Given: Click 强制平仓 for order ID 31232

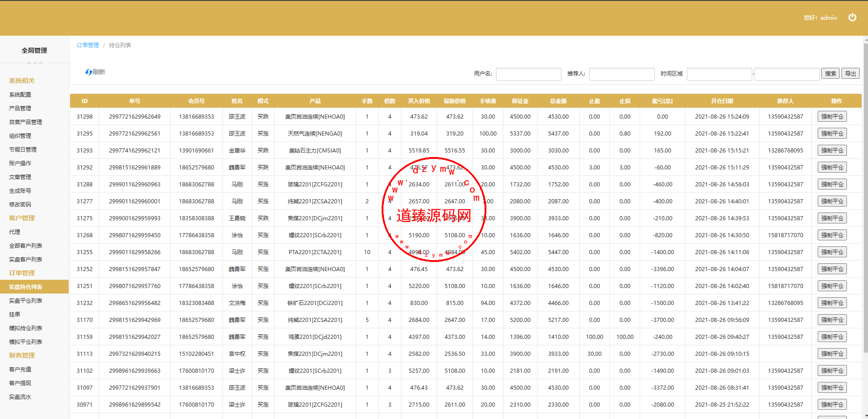Looking at the screenshot, I should 832,303.
